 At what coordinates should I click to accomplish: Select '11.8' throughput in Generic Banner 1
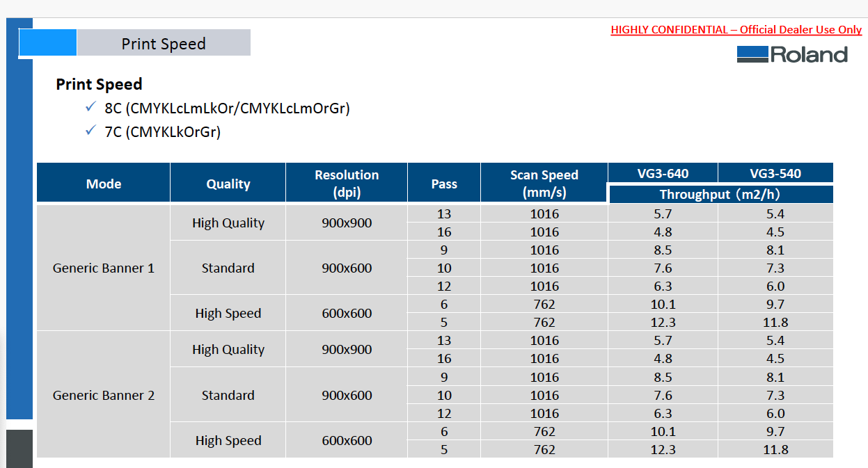775,322
